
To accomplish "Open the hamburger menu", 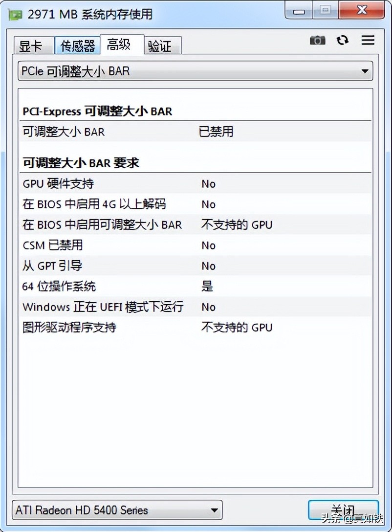I will point(368,41).
